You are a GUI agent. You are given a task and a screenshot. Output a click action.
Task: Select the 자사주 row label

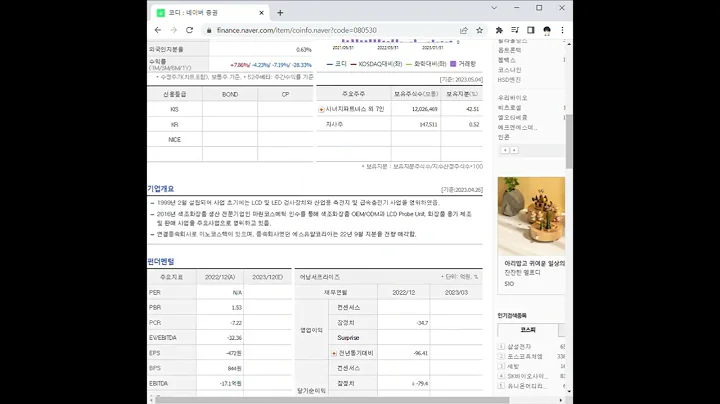pyautogui.click(x=334, y=124)
